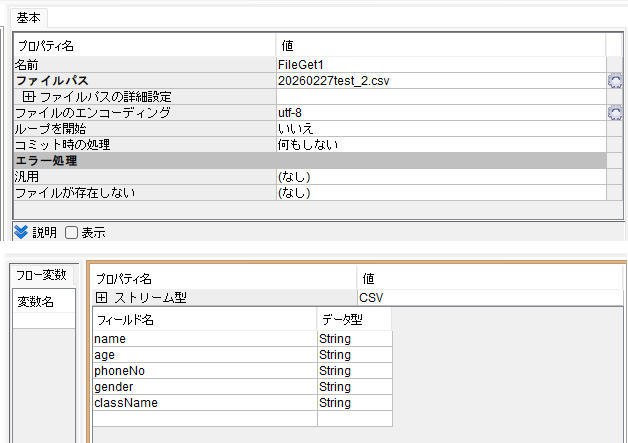This screenshot has height=443, width=628.
Task: Expand the ストリーム型 property
Action: pyautogui.click(x=102, y=298)
